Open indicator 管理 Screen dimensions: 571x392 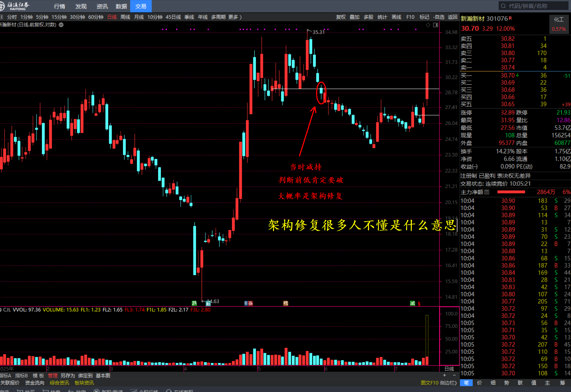click(53, 376)
